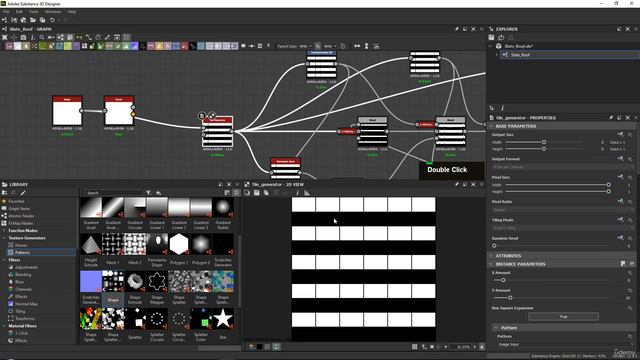Click the save icon in Explorer panel
Viewport: 640px width, 360px height.
491,37
